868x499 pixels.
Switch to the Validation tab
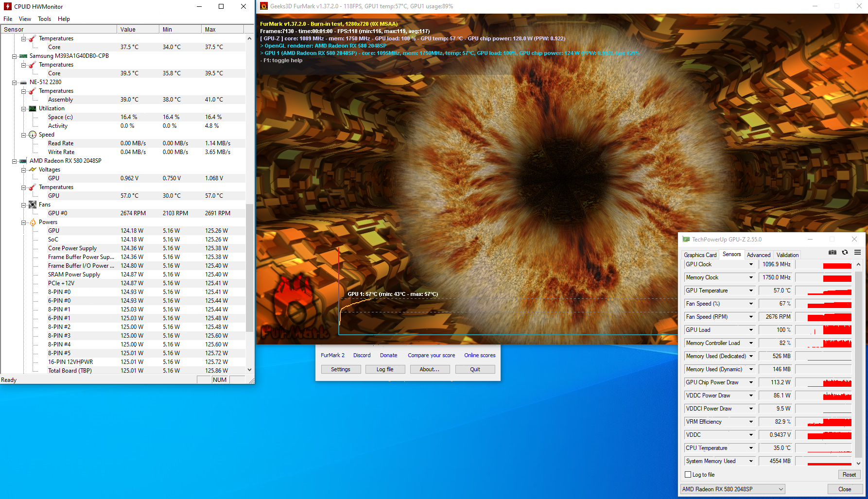point(787,255)
